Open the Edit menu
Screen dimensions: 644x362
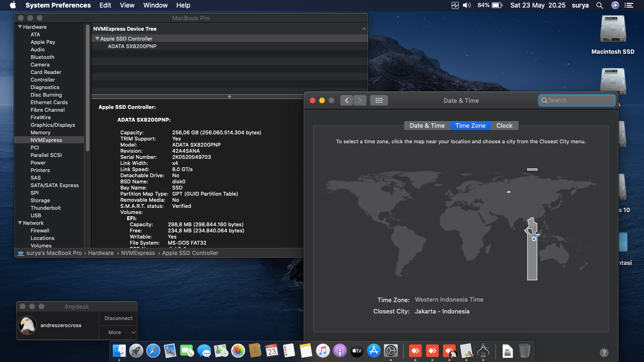[105, 5]
